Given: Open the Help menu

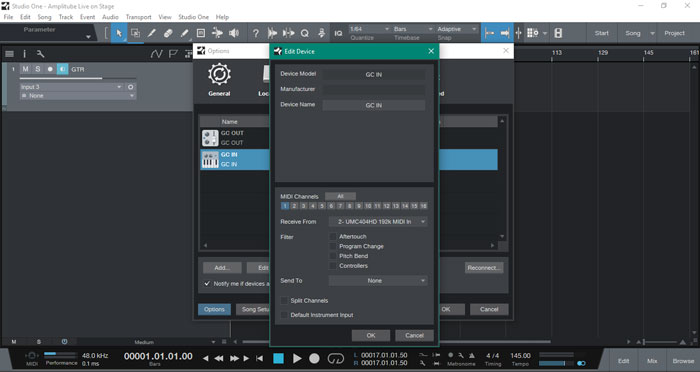Looking at the screenshot, I should [x=222, y=17].
